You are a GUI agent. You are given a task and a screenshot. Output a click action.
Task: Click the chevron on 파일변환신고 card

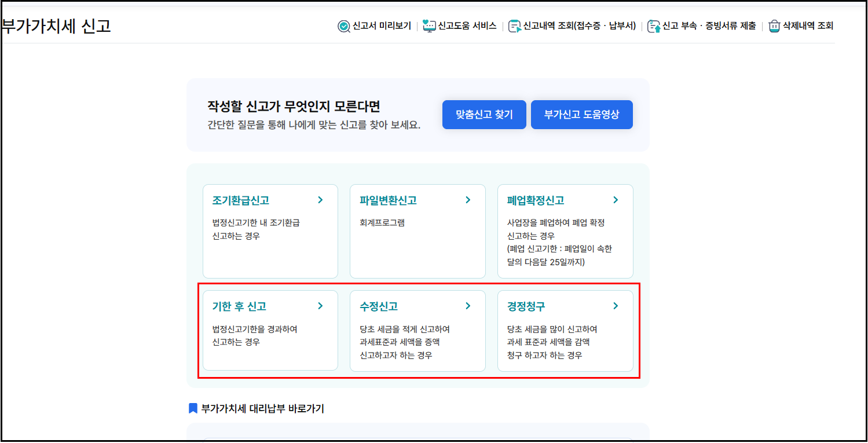(x=468, y=200)
